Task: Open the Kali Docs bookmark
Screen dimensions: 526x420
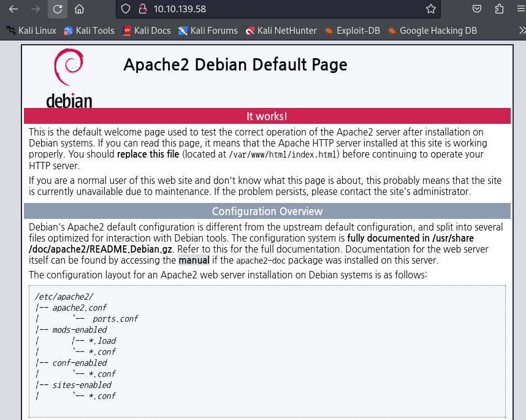Action: tap(147, 31)
